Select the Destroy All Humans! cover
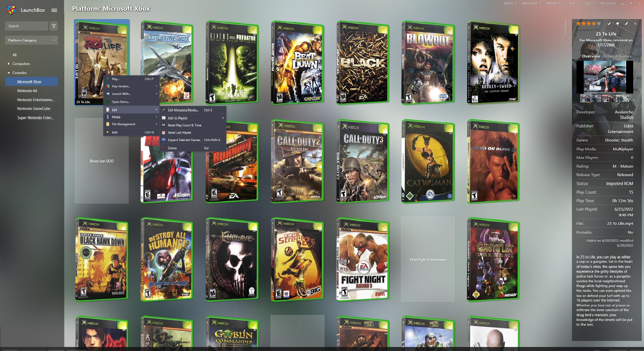The height and width of the screenshot is (351, 644). (167, 260)
